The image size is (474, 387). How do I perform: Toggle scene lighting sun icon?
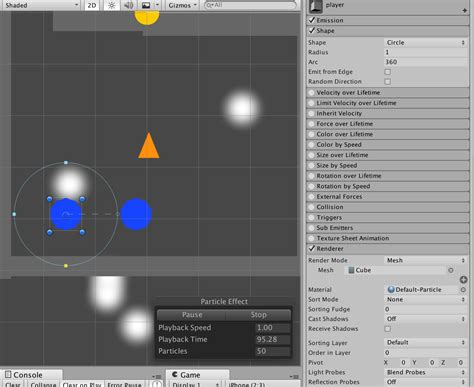pyautogui.click(x=112, y=5)
